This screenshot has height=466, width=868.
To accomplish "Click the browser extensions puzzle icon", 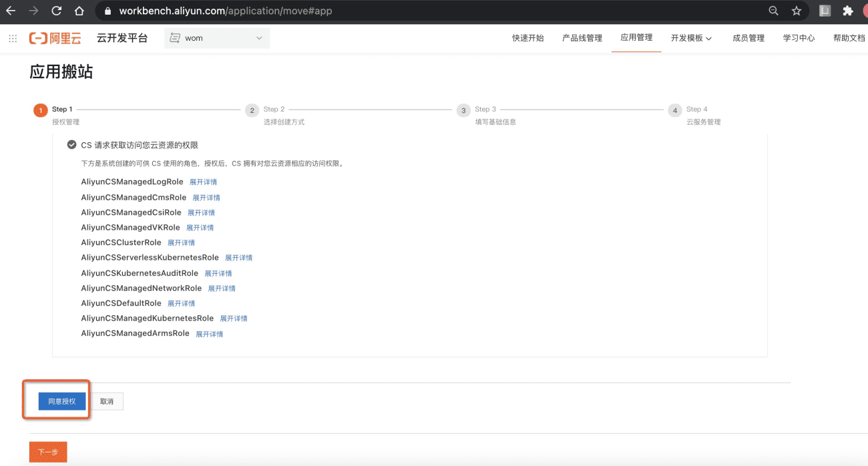I will point(847,11).
